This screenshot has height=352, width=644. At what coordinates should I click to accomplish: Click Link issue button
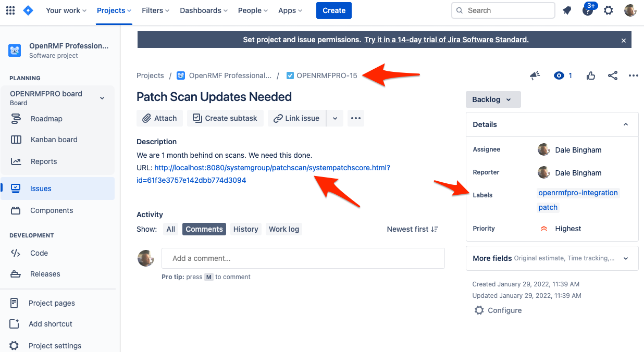coord(297,118)
